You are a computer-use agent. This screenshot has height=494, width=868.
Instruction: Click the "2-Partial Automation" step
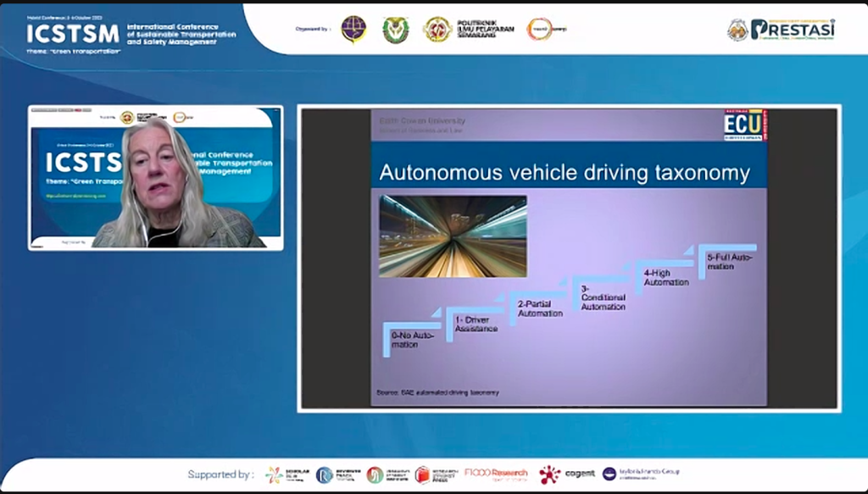pos(540,308)
